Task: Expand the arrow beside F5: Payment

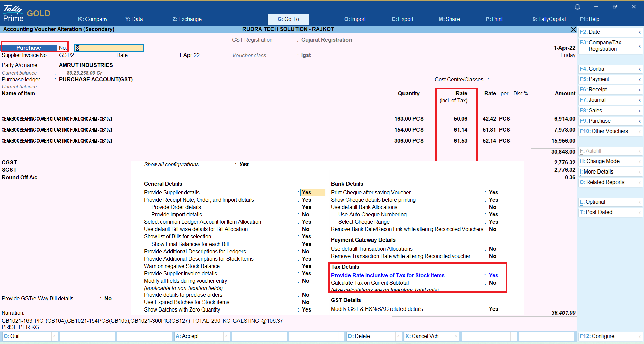Action: click(x=640, y=79)
